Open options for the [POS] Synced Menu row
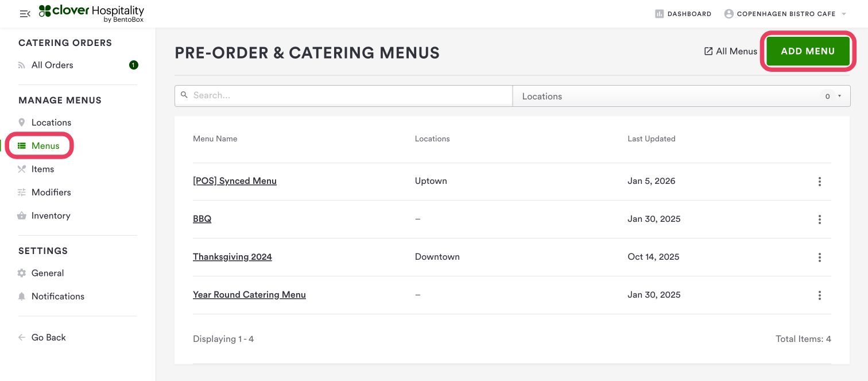This screenshot has width=868, height=381. pyautogui.click(x=819, y=182)
